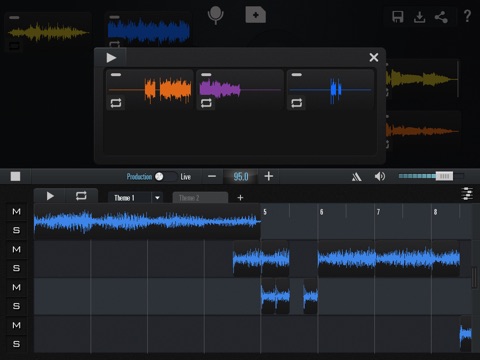
Task: Switch to the Theme 2 tab
Action: [x=200, y=198]
